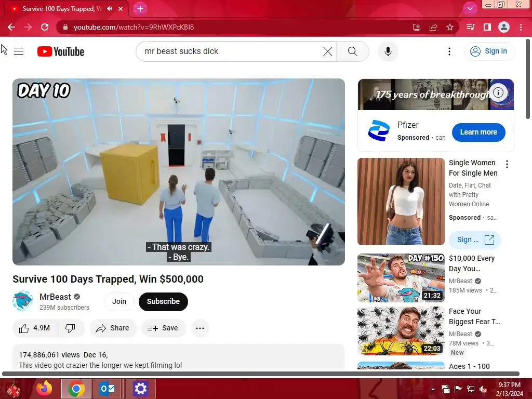Go back with the browser back arrow
The image size is (532, 399).
11,27
